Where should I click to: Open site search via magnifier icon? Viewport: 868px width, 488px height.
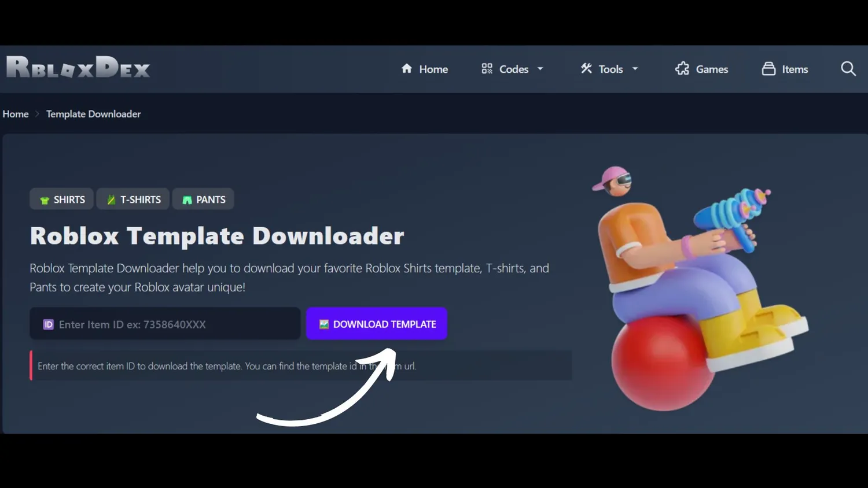pos(848,69)
